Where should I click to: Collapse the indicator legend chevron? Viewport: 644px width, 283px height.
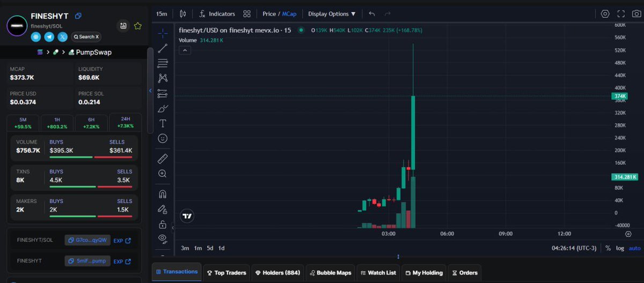[x=184, y=50]
